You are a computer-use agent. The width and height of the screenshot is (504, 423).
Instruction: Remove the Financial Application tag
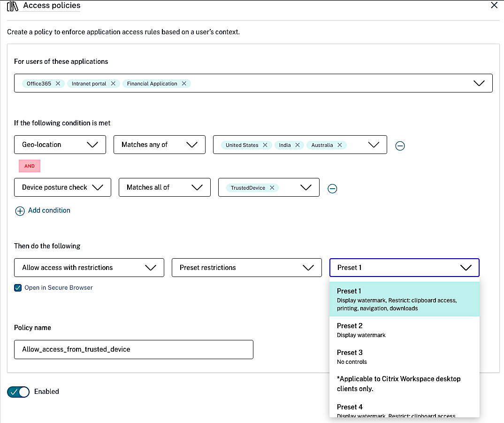click(x=184, y=84)
